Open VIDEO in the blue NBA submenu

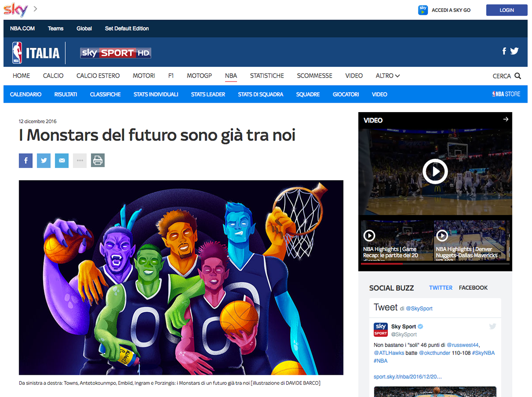click(379, 94)
